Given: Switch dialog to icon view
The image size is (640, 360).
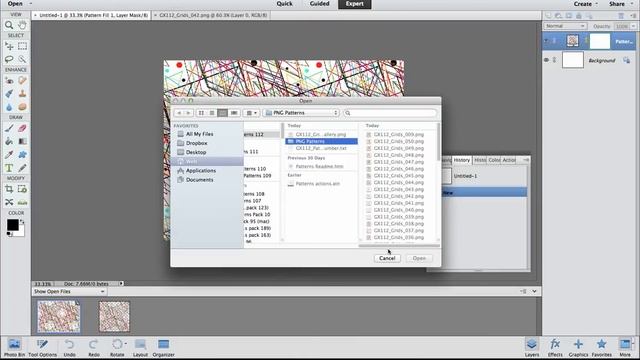Looking at the screenshot, I should point(201,113).
